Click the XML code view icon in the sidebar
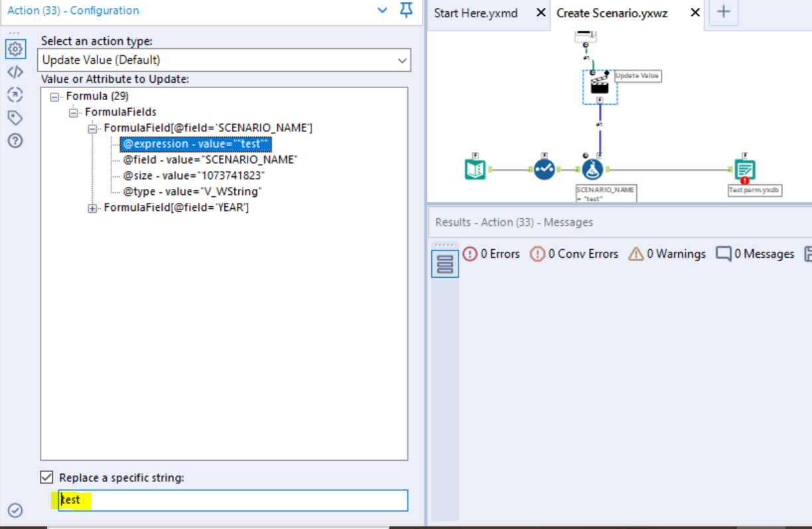 click(x=15, y=72)
